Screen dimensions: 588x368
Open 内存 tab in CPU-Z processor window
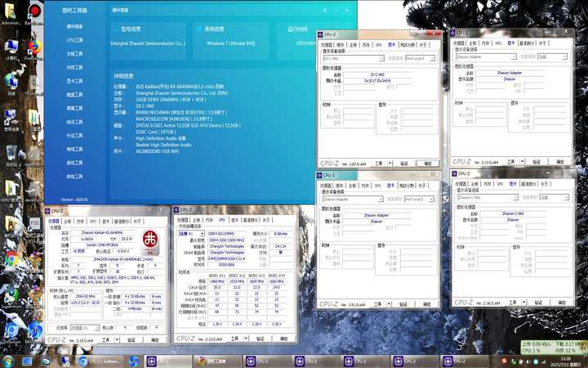click(x=80, y=222)
